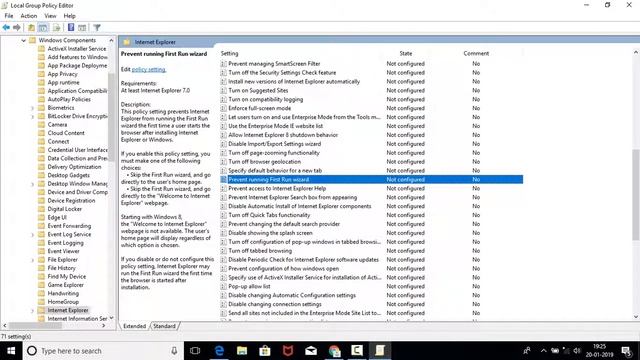Click the folder icon next to Camera
The image size is (640, 360).
pos(41,124)
